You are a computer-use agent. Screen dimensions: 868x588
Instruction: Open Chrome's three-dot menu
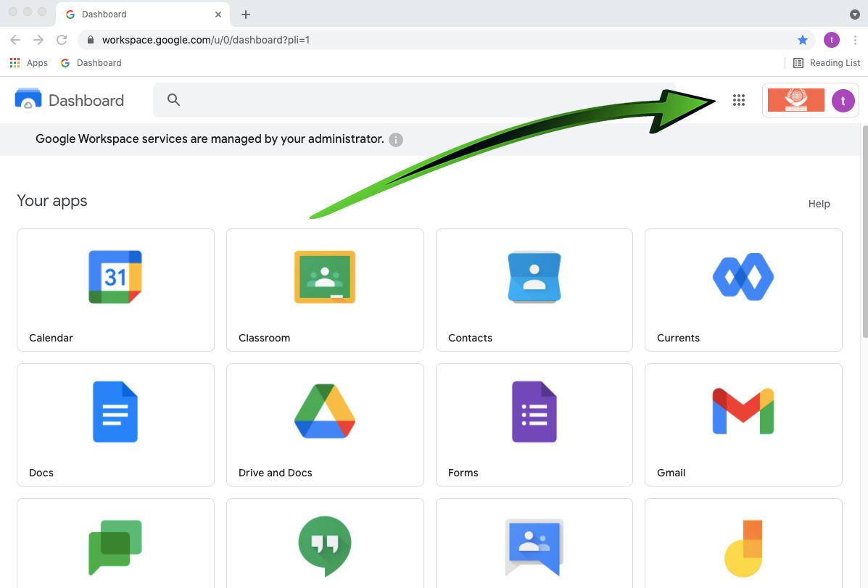(855, 40)
